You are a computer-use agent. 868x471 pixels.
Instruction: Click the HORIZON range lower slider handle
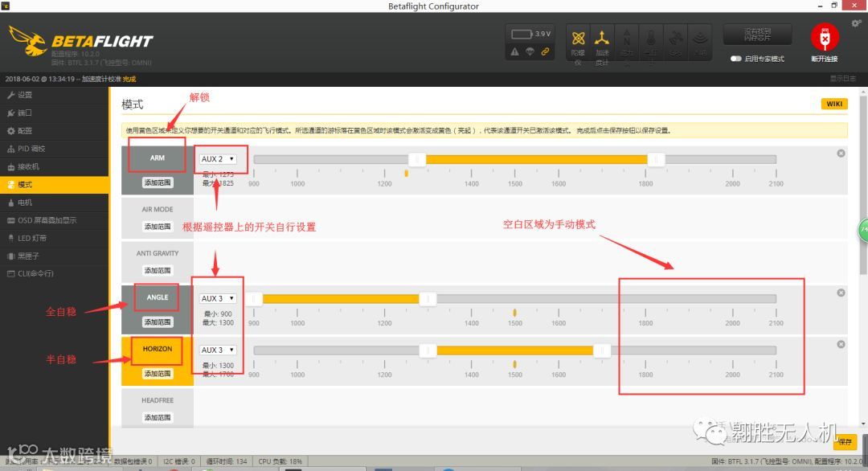point(428,350)
